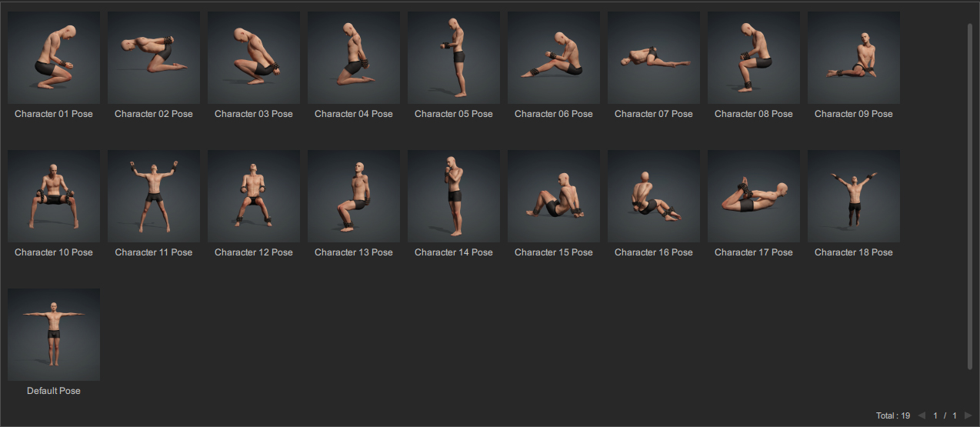The image size is (980, 427).
Task: Click the 'Character 10 Pose' label text
Action: click(54, 252)
